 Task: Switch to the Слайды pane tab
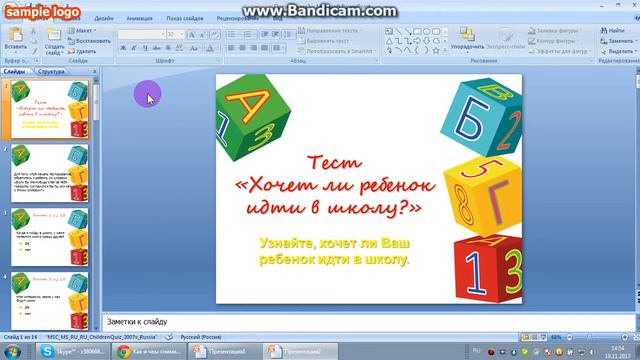coord(14,71)
